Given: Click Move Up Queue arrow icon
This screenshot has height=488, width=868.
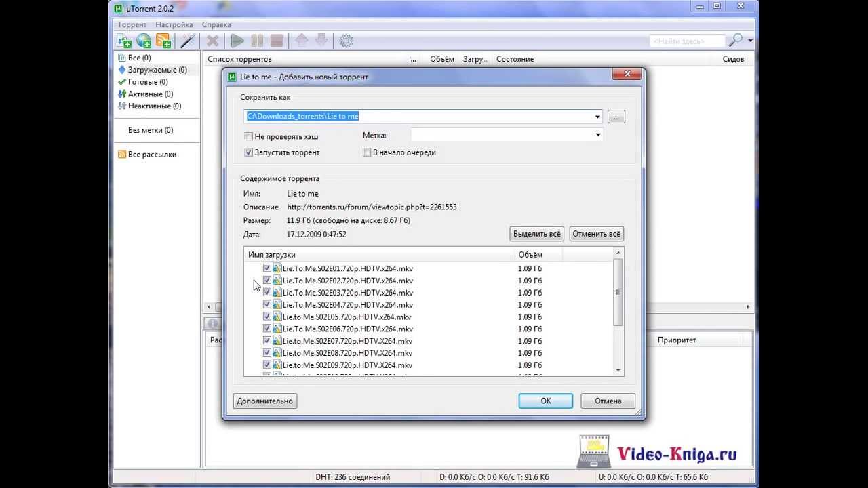Looking at the screenshot, I should 302,41.
